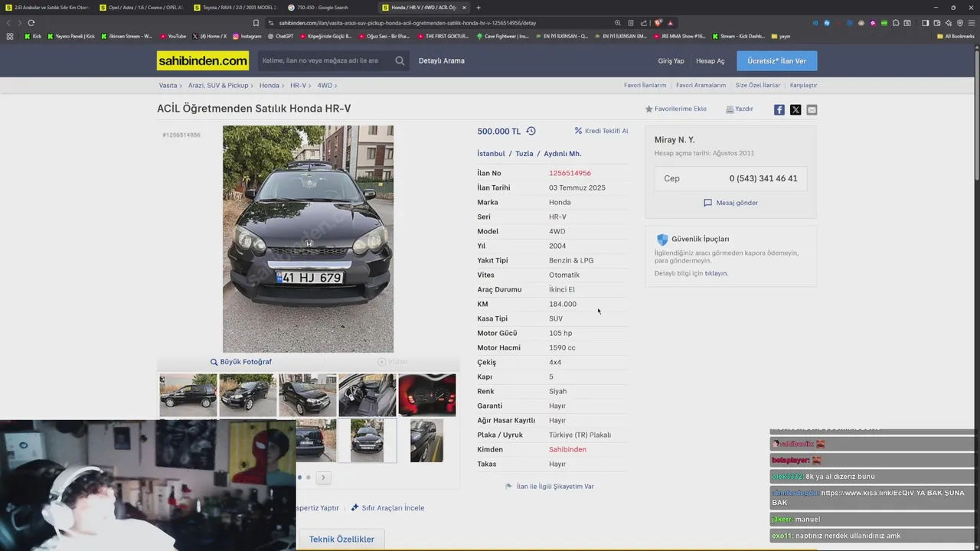Click the Güvenlik İpuçları shield icon

[x=662, y=240]
